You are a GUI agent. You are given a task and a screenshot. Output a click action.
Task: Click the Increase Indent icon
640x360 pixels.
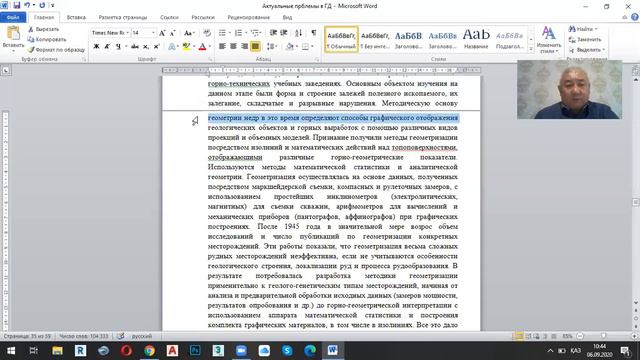284,33
